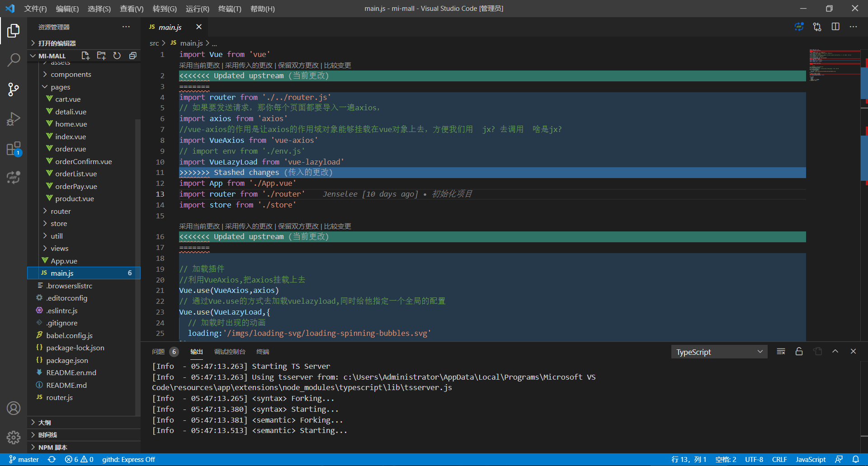
Task: Open the notifications bell in status bar
Action: pos(856,459)
